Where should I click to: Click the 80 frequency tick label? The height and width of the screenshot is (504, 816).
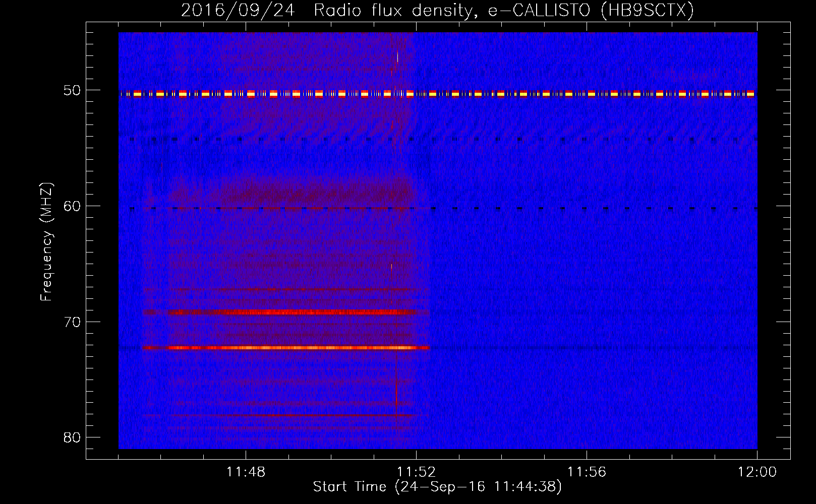pyautogui.click(x=72, y=437)
